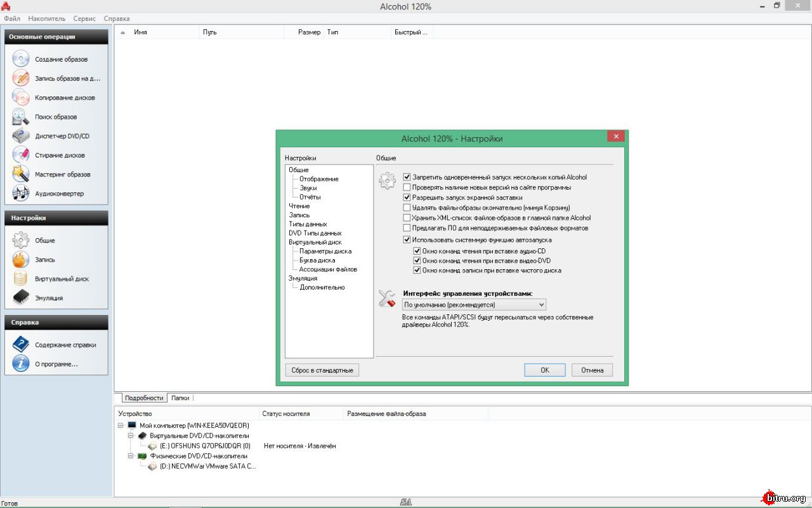Enable Предлагать ПО для неподдерживаемых форматов checkbox
The height and width of the screenshot is (508, 812).
click(x=407, y=228)
